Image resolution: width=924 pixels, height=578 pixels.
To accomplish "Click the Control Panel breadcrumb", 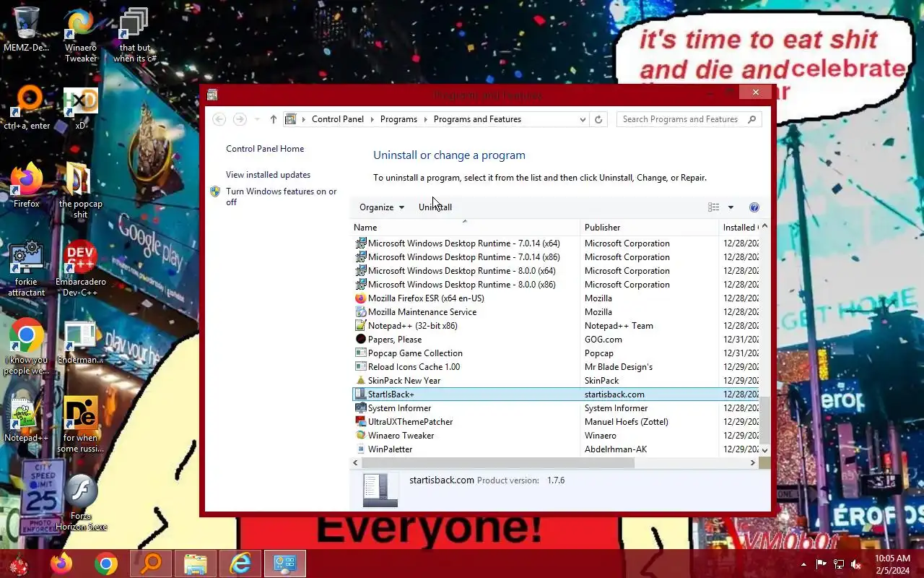I will click(x=338, y=119).
